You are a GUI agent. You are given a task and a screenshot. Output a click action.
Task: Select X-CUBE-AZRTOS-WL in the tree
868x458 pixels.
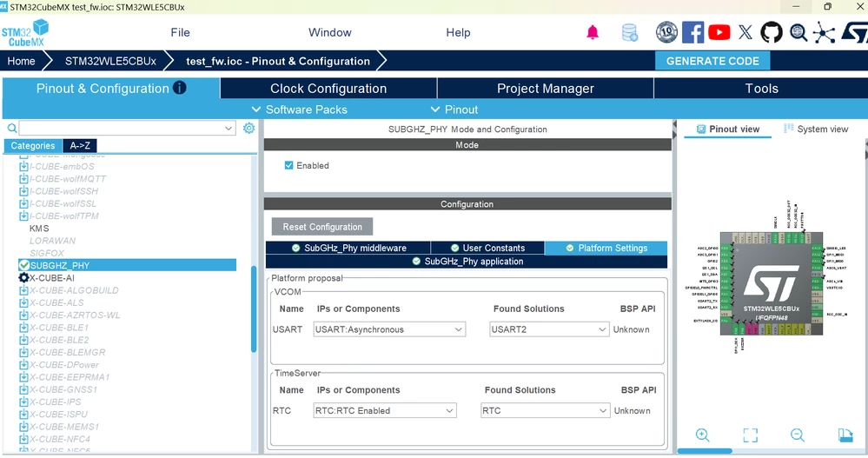click(x=75, y=315)
